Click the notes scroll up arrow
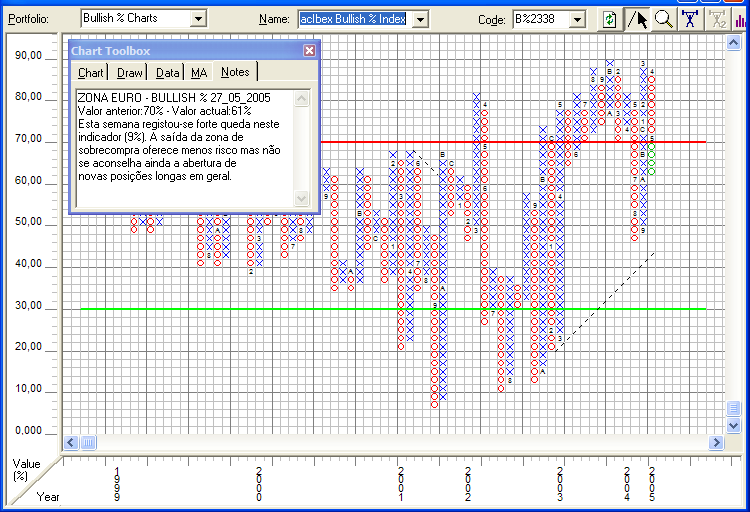The image size is (750, 512). (x=301, y=99)
